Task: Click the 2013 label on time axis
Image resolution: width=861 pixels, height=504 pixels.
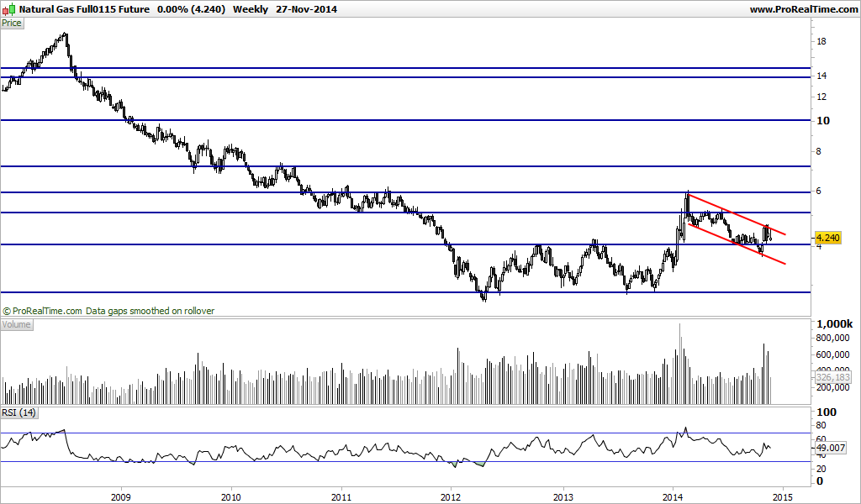Action: tap(563, 497)
